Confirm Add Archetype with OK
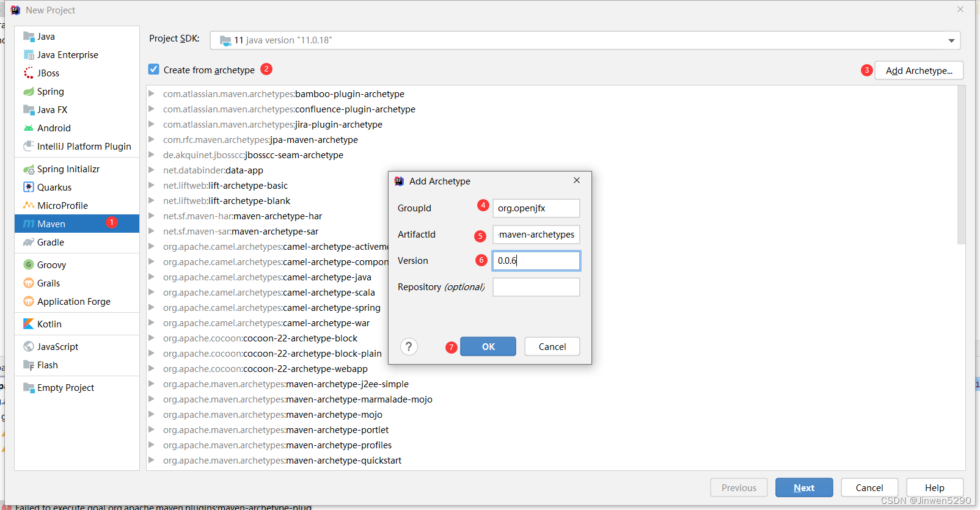 [x=488, y=347]
